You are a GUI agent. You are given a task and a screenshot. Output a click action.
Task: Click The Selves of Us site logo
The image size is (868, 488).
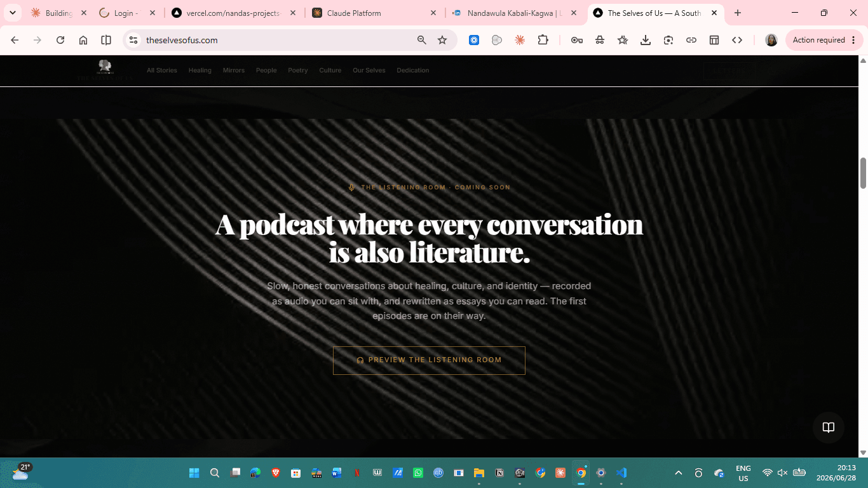[105, 70]
